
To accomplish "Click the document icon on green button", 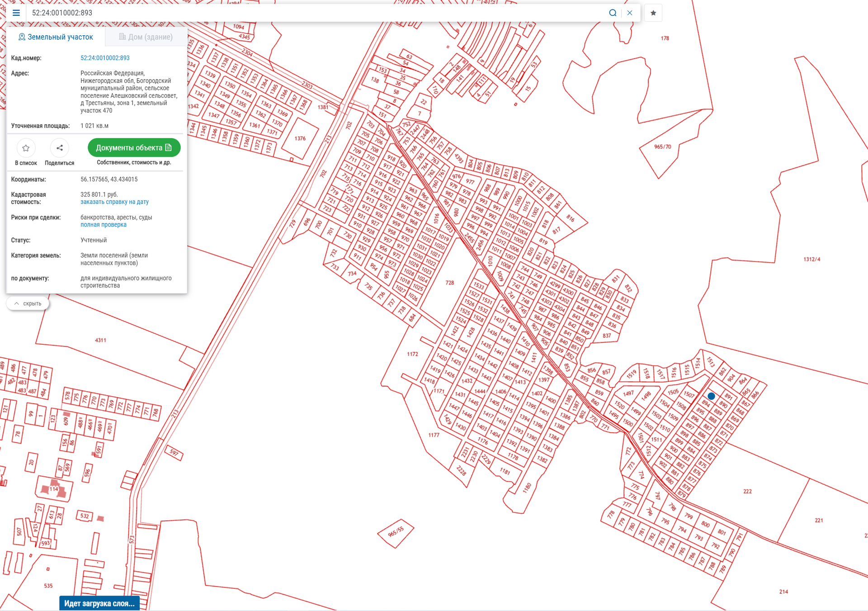I will [169, 147].
